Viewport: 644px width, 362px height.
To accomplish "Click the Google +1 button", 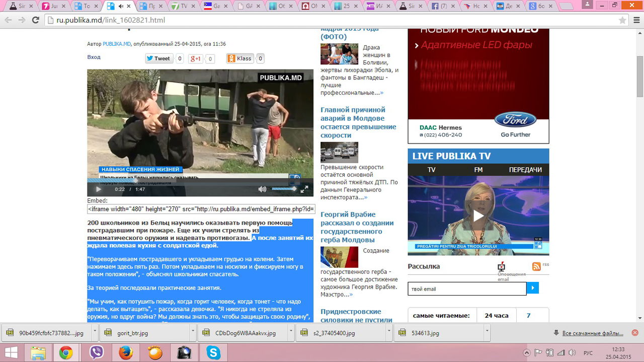I will pyautogui.click(x=196, y=58).
